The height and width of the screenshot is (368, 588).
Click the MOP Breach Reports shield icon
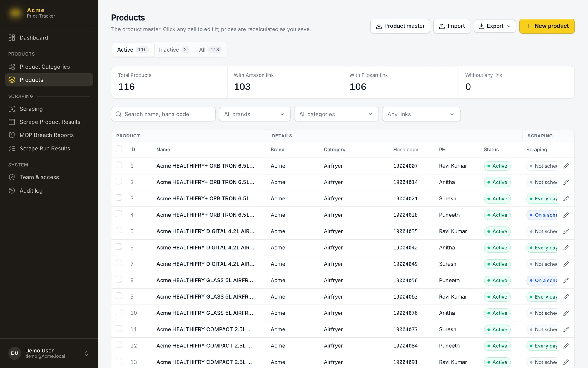(x=12, y=135)
